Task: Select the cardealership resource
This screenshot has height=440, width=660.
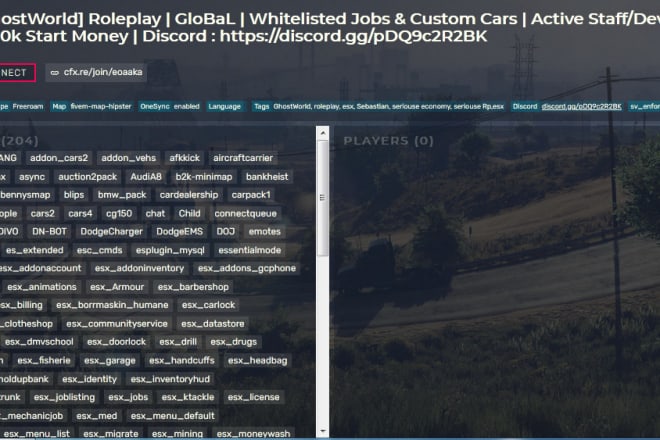Action: click(189, 195)
